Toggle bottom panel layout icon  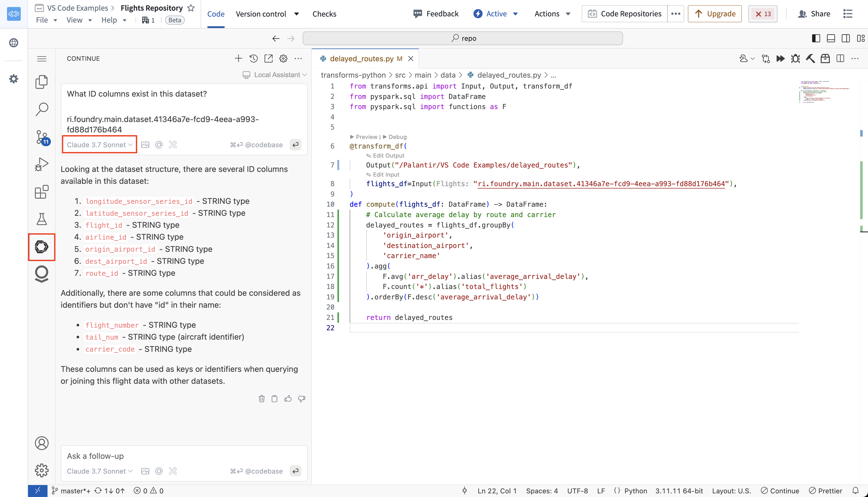pos(831,38)
